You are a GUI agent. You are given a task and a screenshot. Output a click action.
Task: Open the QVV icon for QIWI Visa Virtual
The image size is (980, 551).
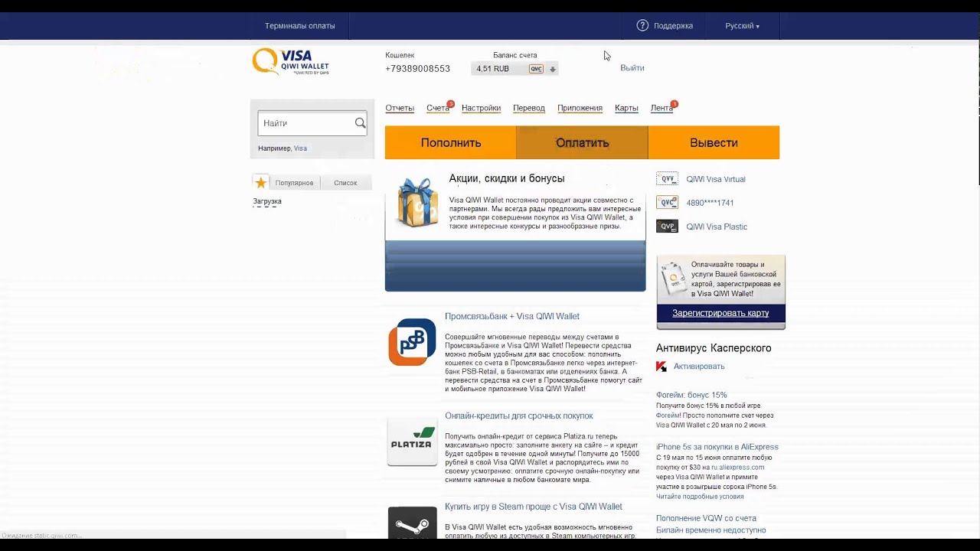click(x=667, y=179)
